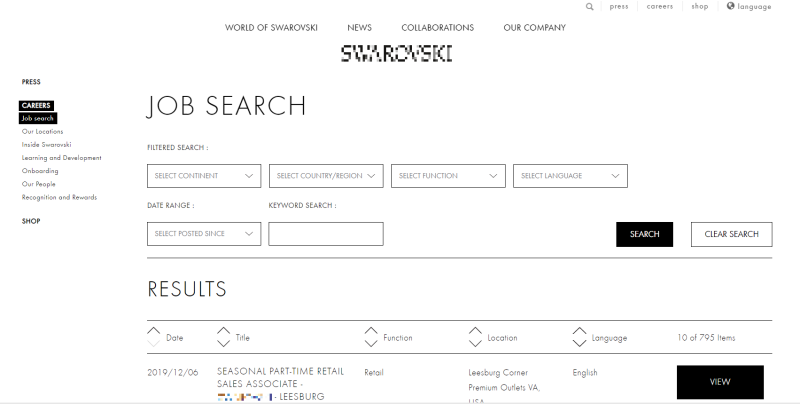Sort results by Function arrows
800x404 pixels.
pos(371,337)
